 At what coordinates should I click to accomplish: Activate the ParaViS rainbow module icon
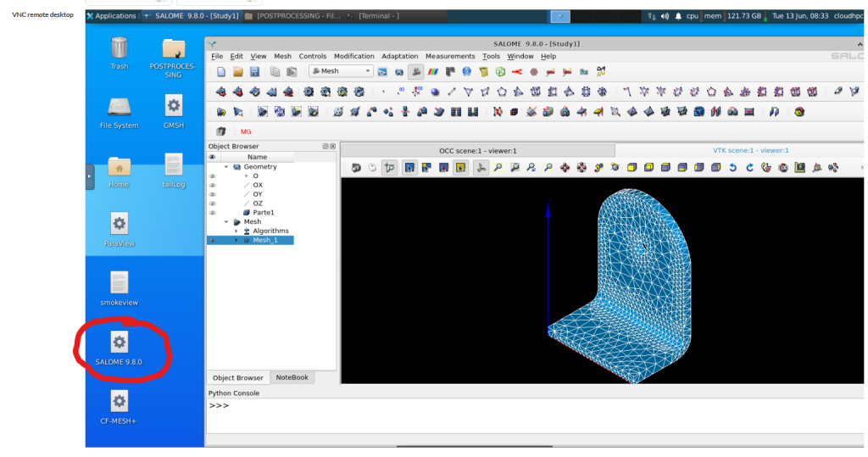(433, 71)
